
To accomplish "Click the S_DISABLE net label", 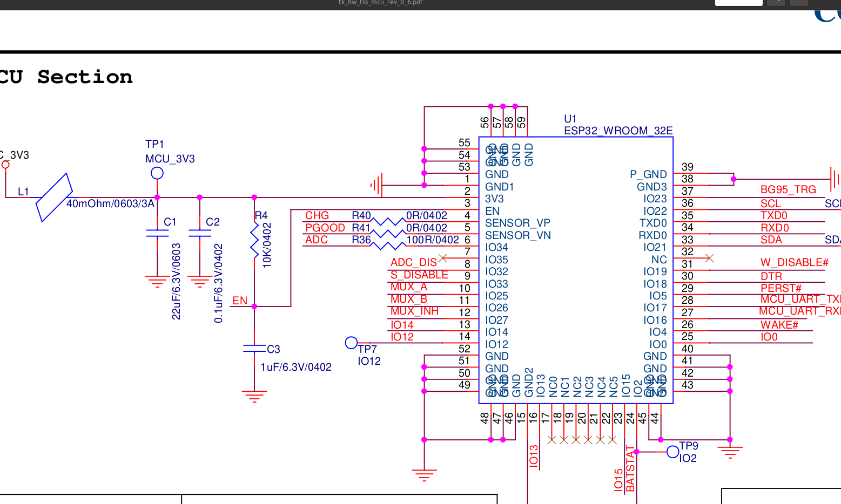I will (x=419, y=275).
